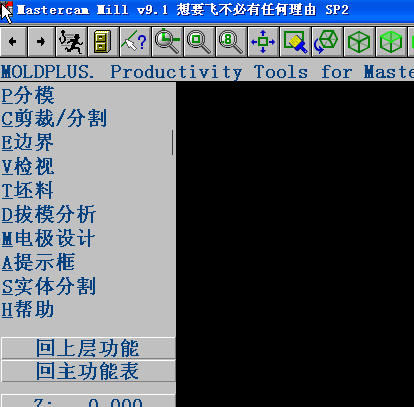Select the zoom window magnifier icon

click(167, 42)
